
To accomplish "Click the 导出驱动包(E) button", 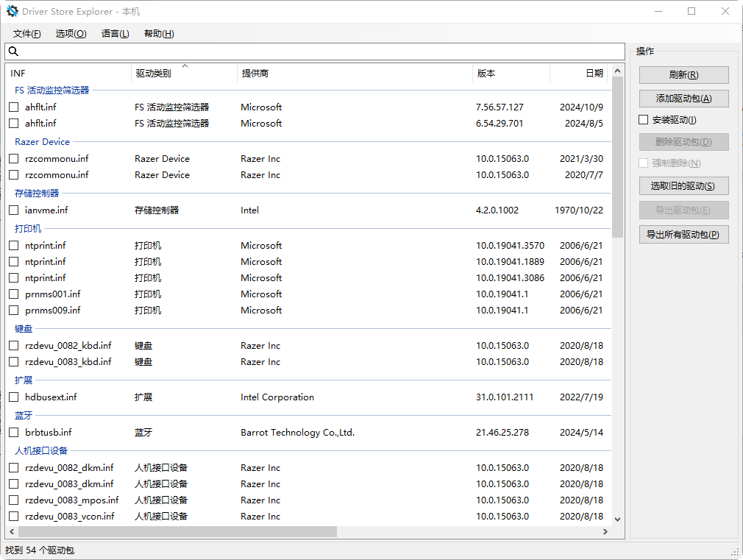I will [683, 210].
